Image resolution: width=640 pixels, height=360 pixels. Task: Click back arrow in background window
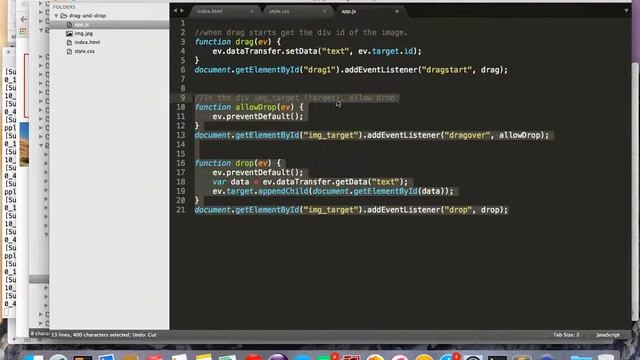[x=24, y=19]
